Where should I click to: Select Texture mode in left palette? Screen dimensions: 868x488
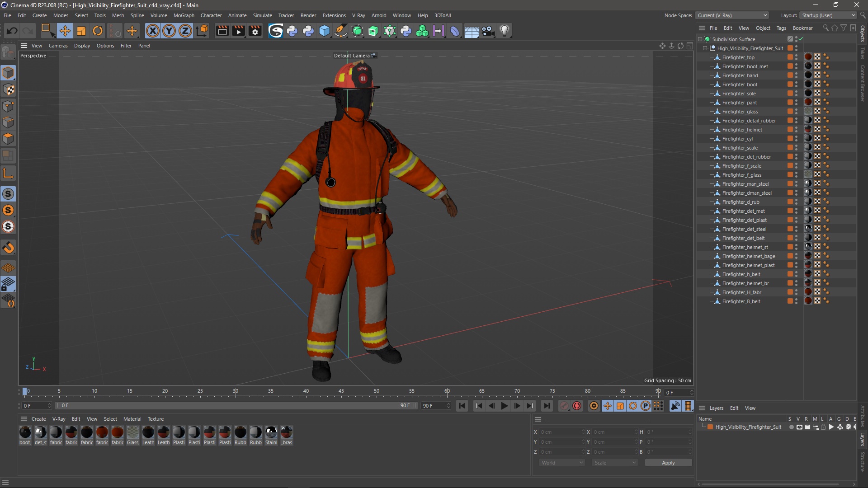(x=9, y=89)
